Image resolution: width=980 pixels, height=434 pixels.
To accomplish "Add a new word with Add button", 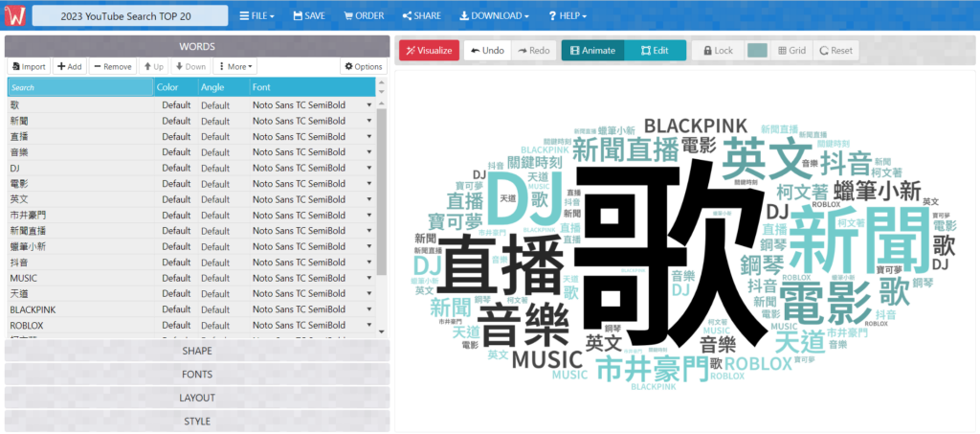I will [69, 67].
